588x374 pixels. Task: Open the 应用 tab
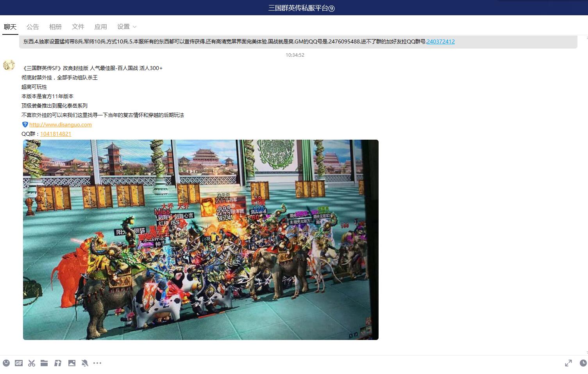click(x=101, y=27)
